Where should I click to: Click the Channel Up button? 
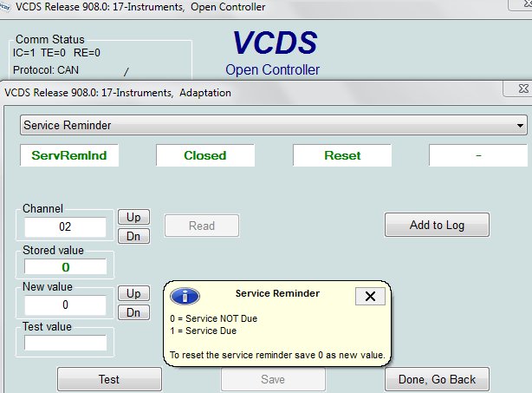[x=133, y=217]
